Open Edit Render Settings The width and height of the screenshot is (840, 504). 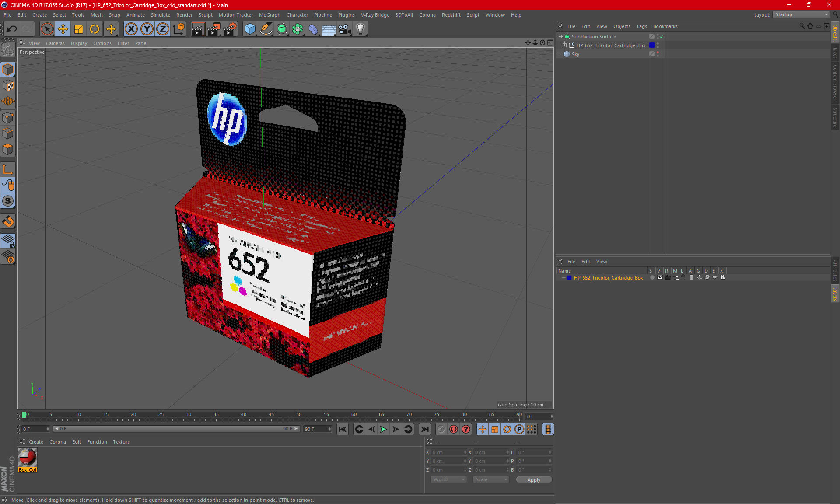230,29
